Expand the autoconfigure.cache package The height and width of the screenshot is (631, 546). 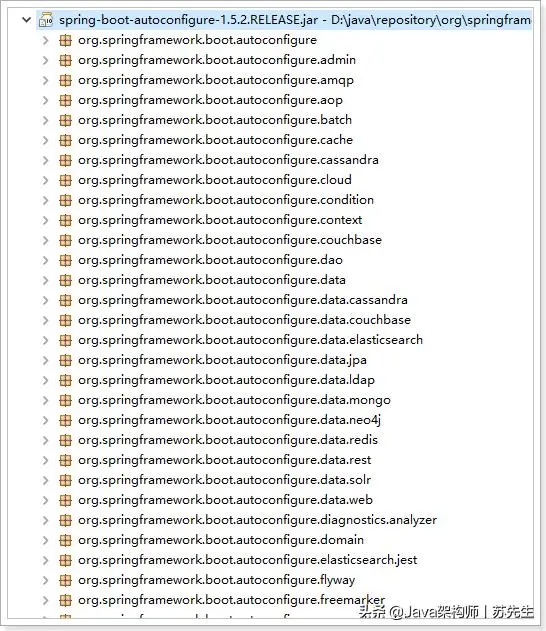[45, 140]
